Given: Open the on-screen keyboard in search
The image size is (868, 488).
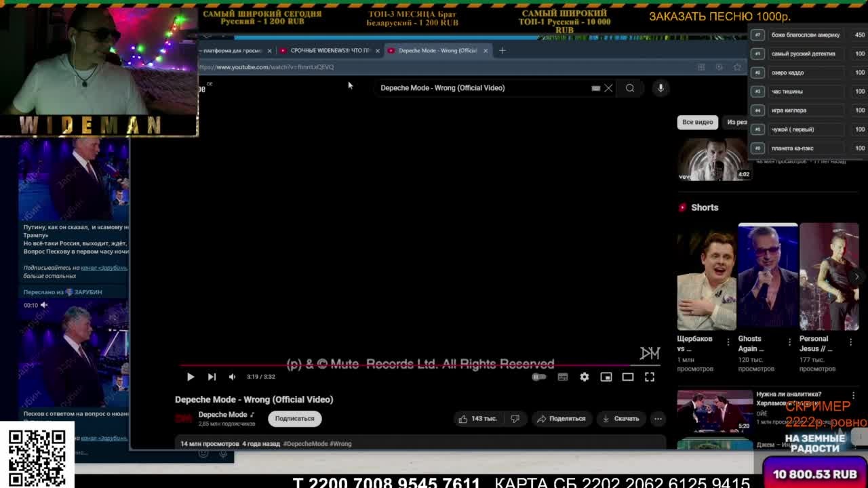Looking at the screenshot, I should point(595,88).
